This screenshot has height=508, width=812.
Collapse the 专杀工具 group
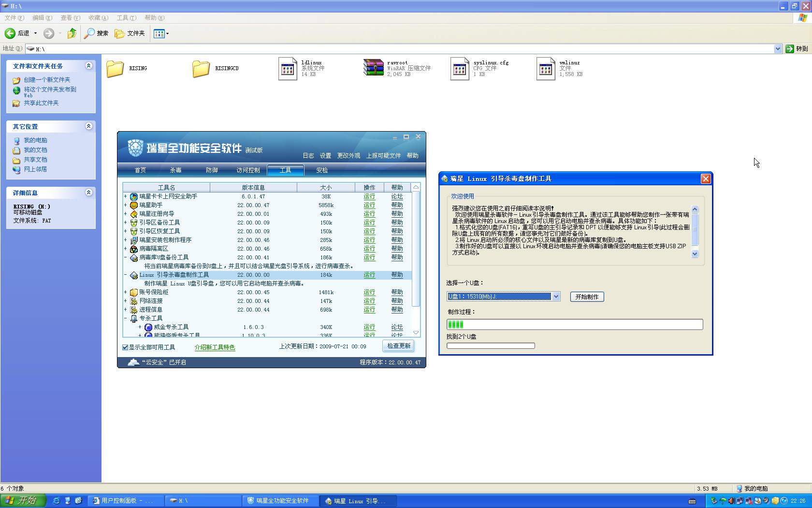point(125,318)
